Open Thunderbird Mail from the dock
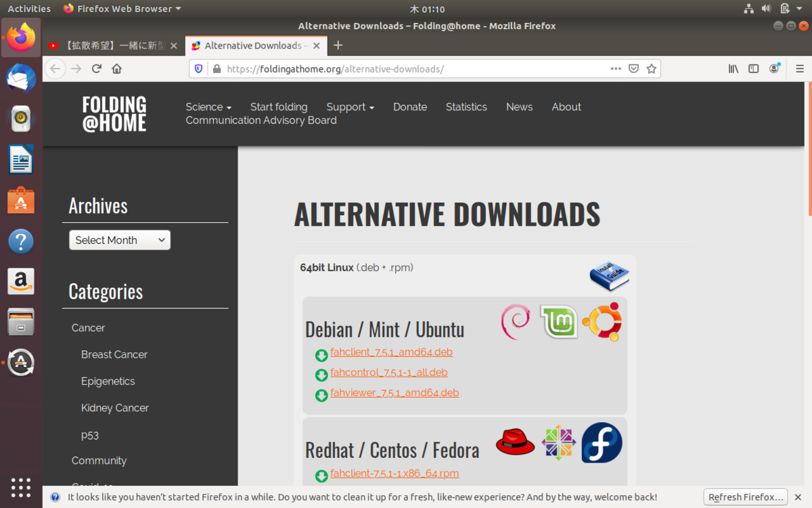This screenshot has width=812, height=508. 21,78
